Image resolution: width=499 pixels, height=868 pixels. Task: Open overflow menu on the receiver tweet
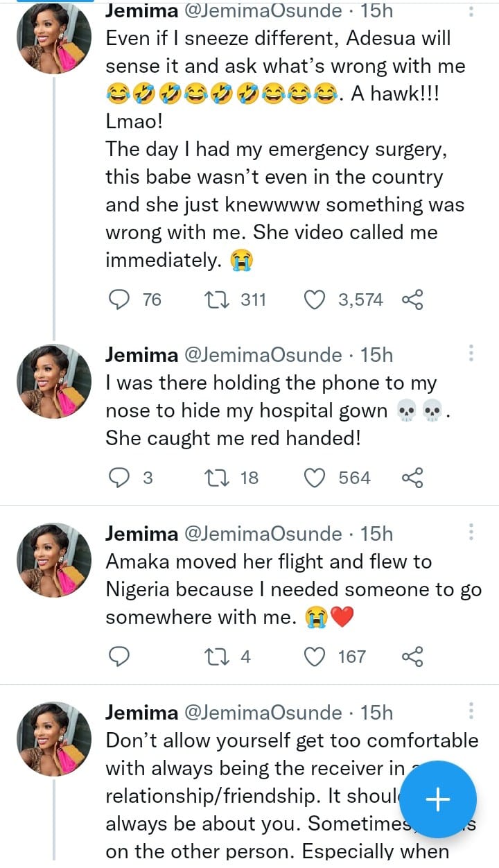[x=471, y=711]
